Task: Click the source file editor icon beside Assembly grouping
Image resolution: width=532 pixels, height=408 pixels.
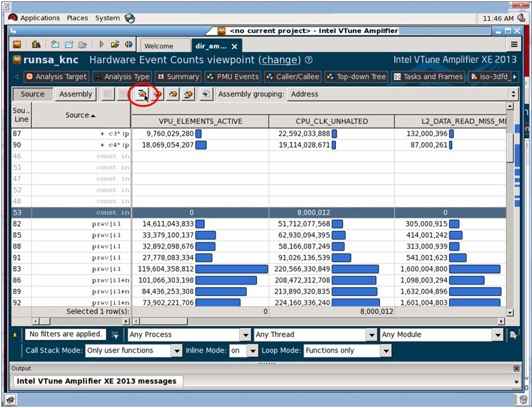Action: tap(206, 94)
